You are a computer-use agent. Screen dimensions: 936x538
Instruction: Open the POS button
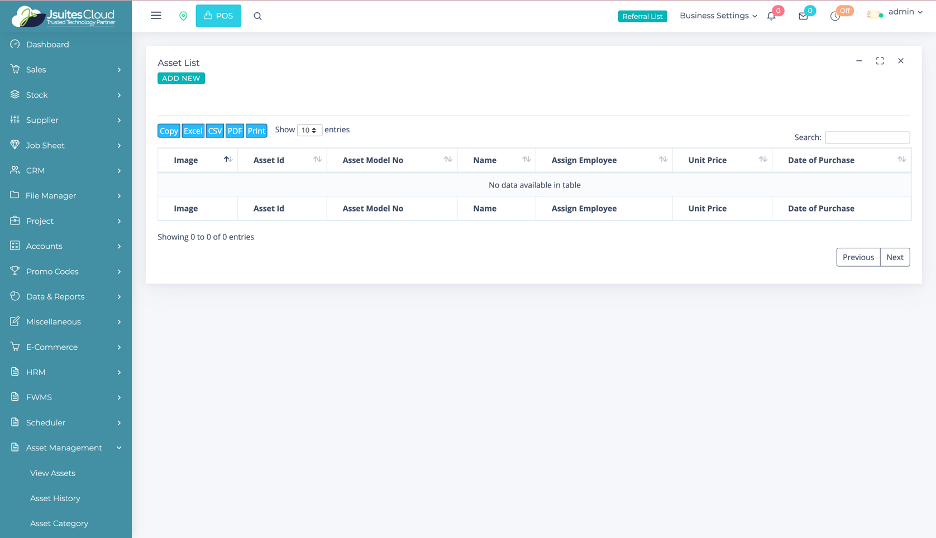pos(218,16)
